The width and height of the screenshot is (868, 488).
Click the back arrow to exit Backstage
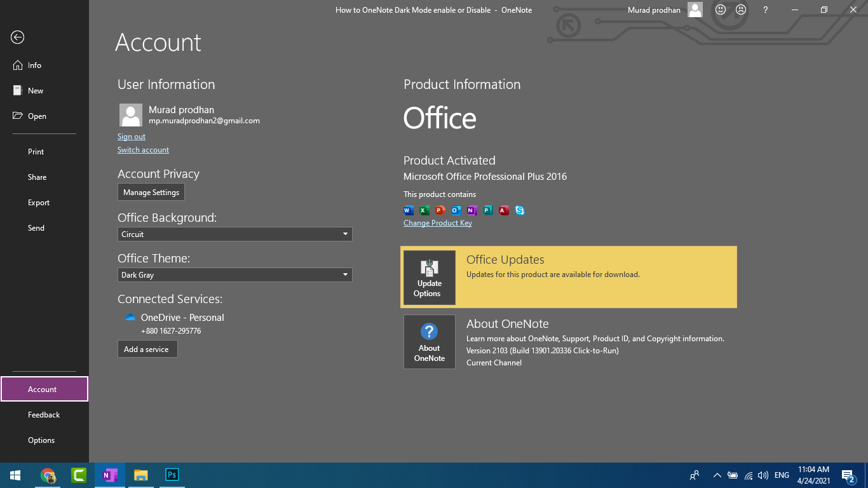click(x=17, y=37)
